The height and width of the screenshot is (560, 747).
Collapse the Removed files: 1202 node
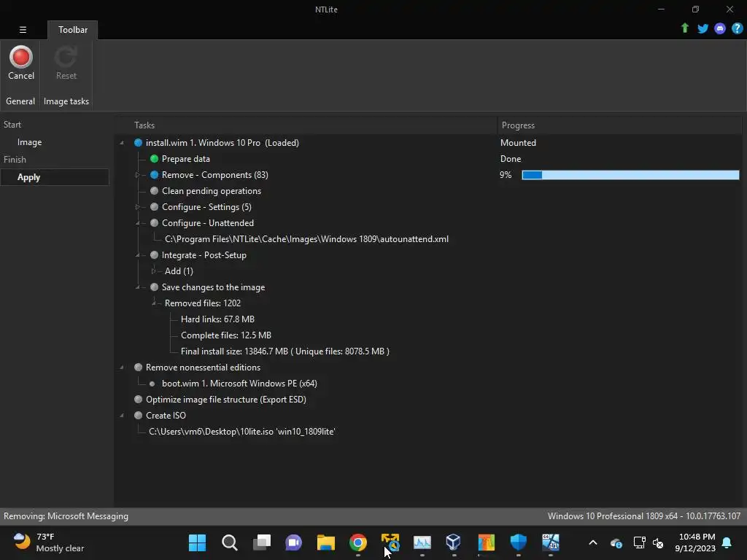tap(154, 303)
